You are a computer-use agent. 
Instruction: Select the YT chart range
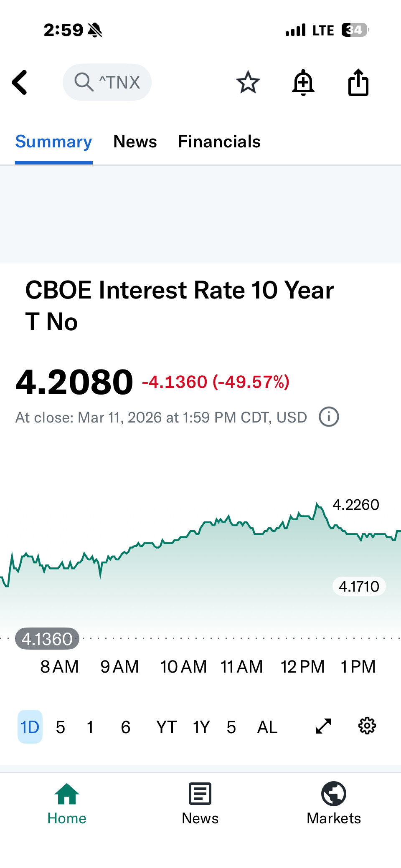[x=167, y=727]
